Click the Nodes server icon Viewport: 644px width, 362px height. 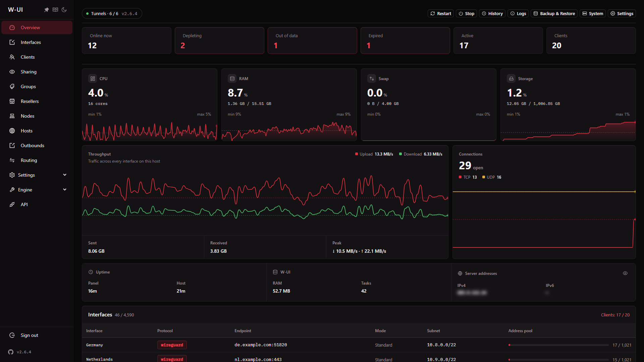tap(12, 116)
